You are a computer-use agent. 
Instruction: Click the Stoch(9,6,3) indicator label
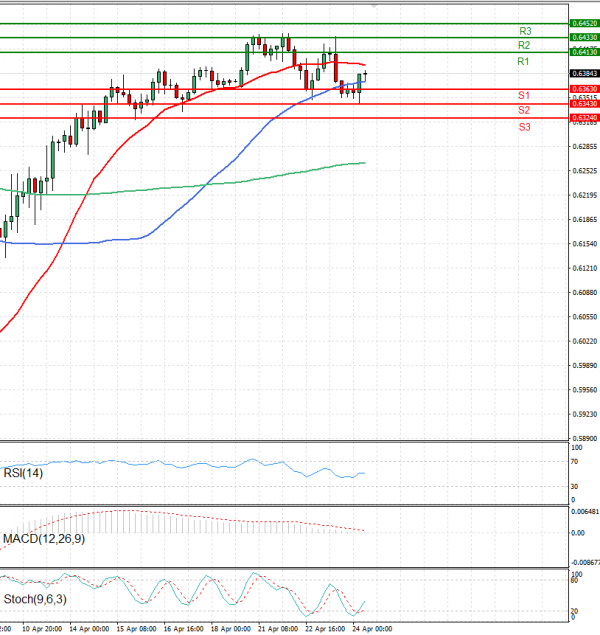click(35, 599)
